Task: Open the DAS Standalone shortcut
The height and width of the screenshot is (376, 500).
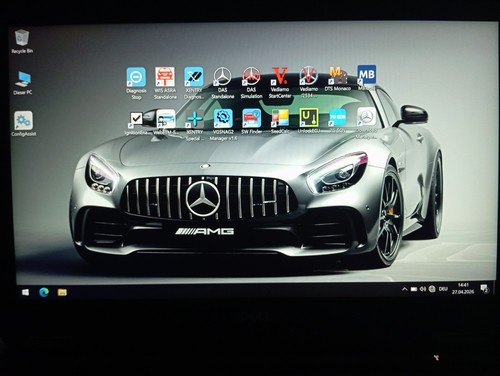Action: coord(222,83)
